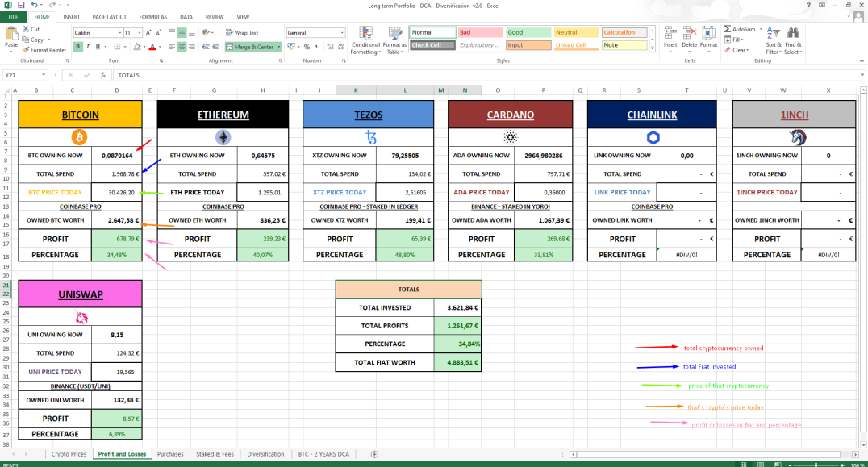Click the Clear eraser icon
Screen dimensions: 868x467
pos(728,50)
